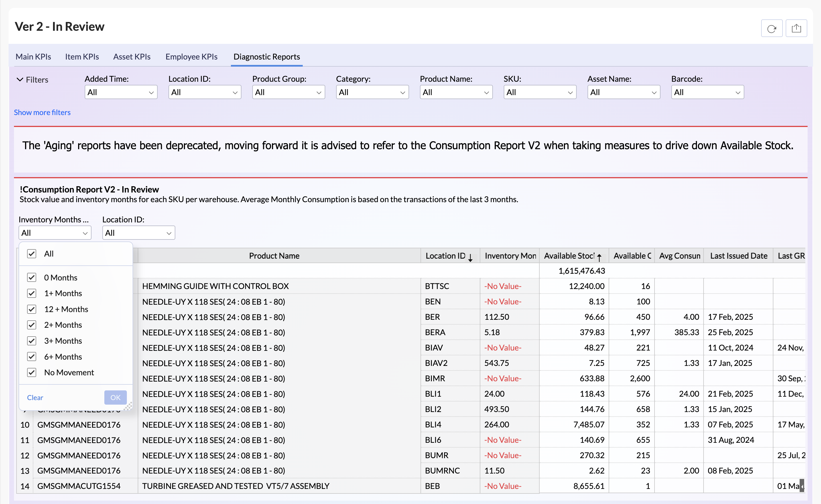Click Clear in the filter popup

pyautogui.click(x=35, y=397)
